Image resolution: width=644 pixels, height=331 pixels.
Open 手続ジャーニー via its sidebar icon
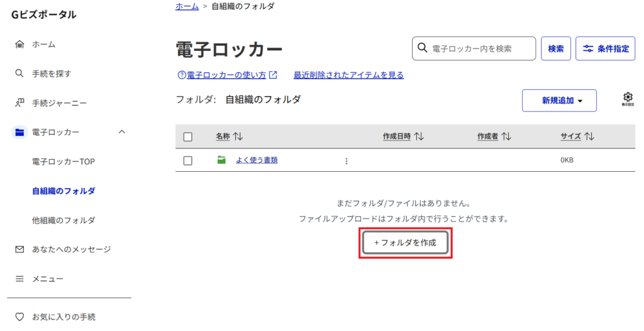[x=19, y=103]
